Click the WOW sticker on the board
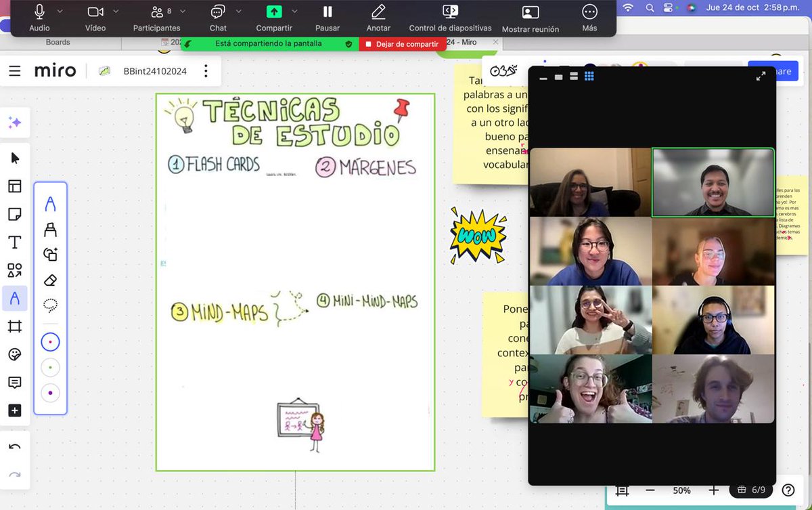The height and width of the screenshot is (510, 812). 478,236
